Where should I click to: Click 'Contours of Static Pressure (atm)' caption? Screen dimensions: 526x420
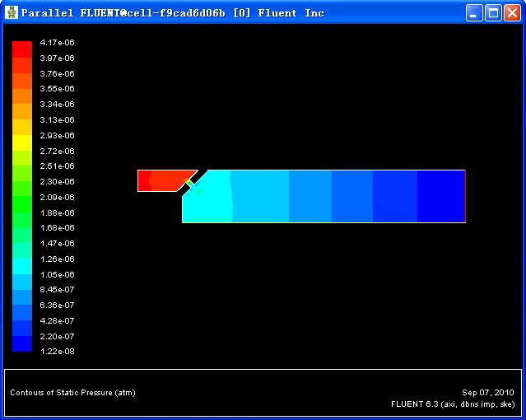point(72,393)
